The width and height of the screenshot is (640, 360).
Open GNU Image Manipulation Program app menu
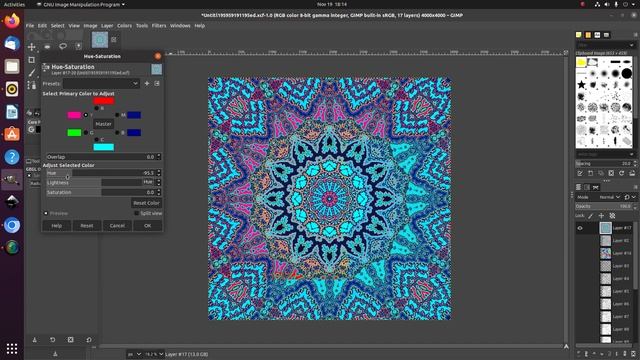80,4
